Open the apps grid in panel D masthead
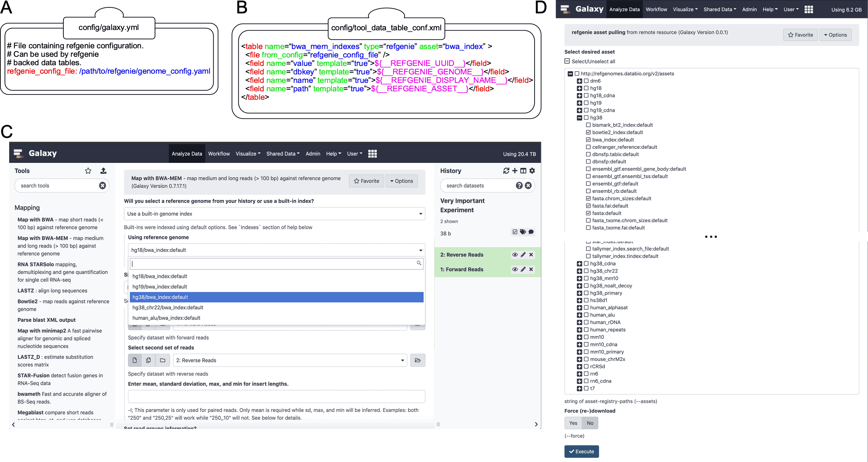Image resolution: width=868 pixels, height=462 pixels. pos(809,10)
